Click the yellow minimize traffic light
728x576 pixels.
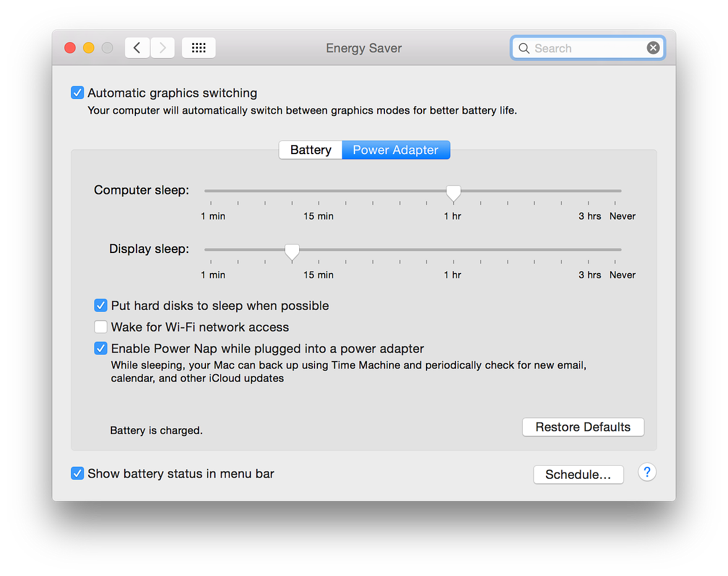[88, 48]
